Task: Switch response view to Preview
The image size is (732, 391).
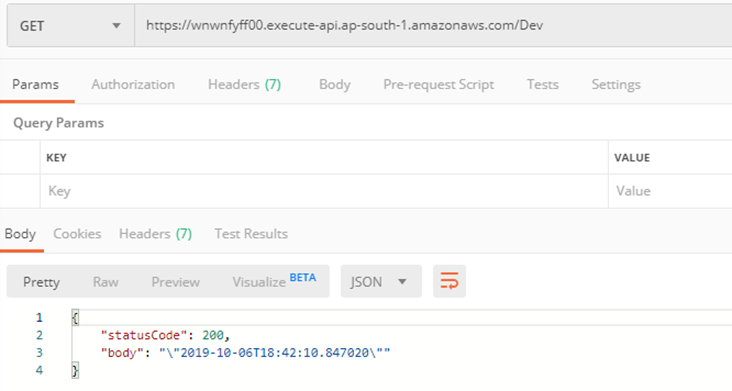Action: [176, 282]
